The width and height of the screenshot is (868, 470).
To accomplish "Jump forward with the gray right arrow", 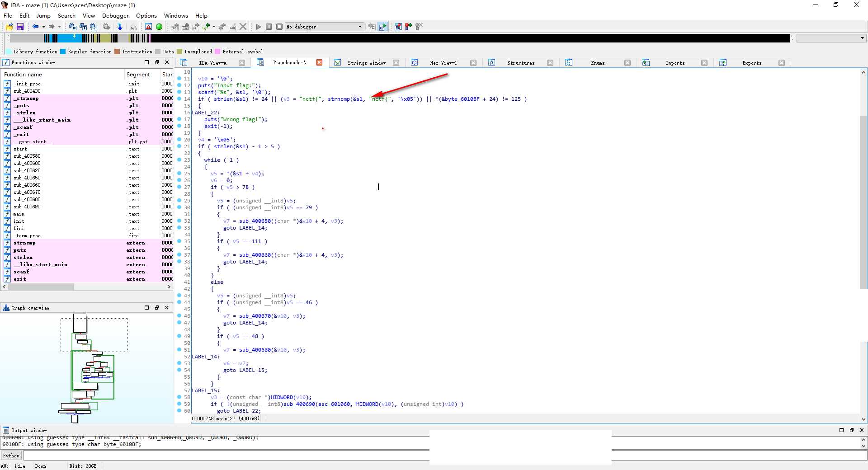I will coord(52,27).
